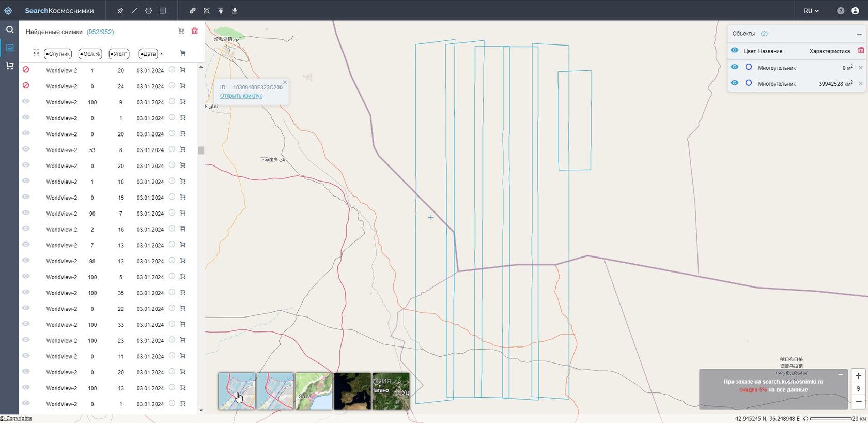Hide the 0 м² polygon object
Viewport: 868px width, 423px height.
(x=734, y=67)
